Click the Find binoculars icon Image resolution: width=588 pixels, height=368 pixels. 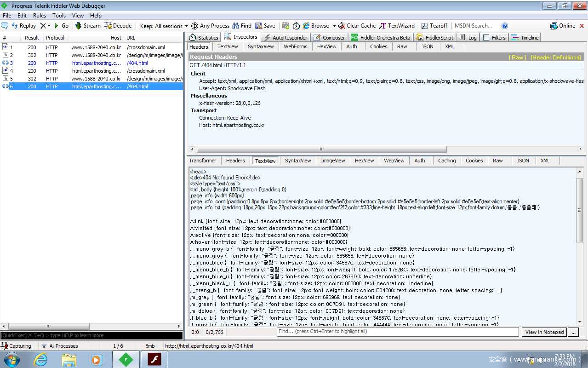click(x=236, y=26)
